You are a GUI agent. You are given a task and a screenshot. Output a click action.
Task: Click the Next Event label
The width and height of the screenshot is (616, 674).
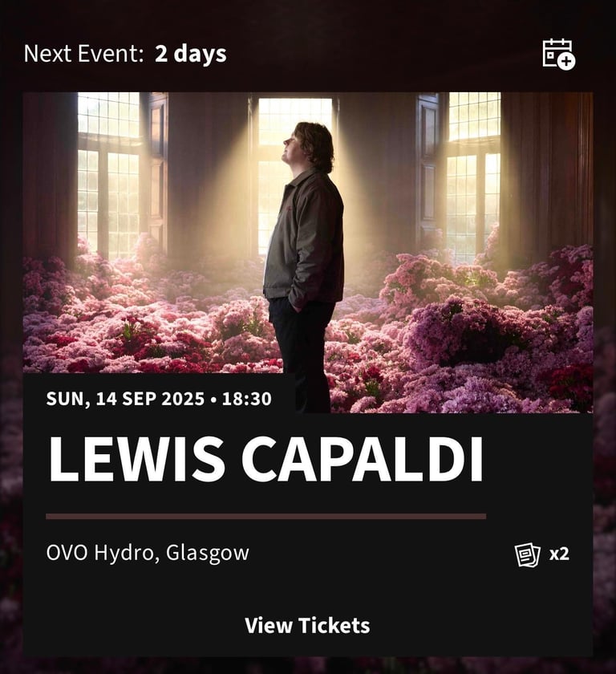[x=83, y=54]
